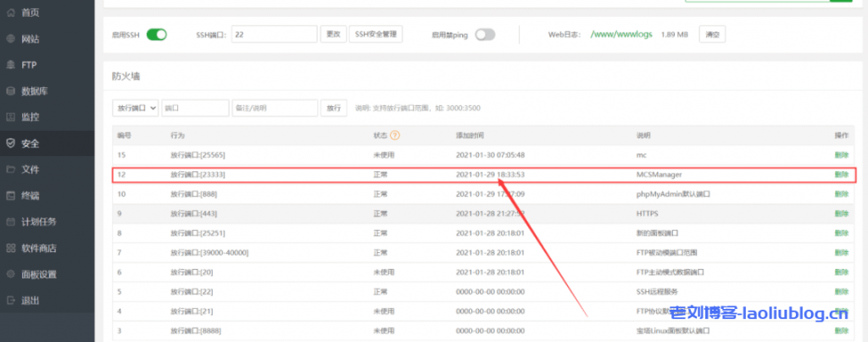Open the SSH安全管理 button
This screenshot has width=868, height=342.
pyautogui.click(x=376, y=35)
